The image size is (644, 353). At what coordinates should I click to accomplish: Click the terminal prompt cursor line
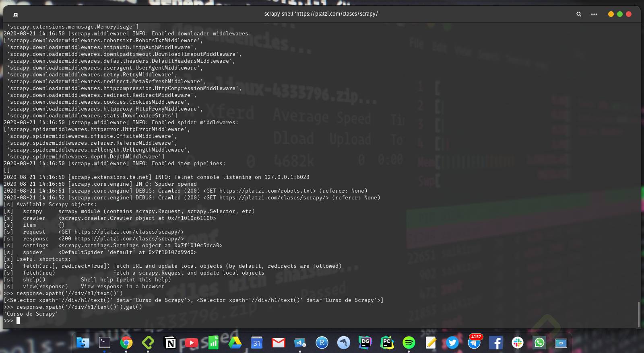click(x=12, y=321)
